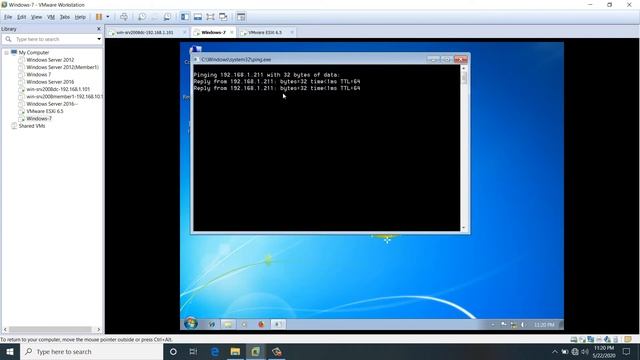This screenshot has width=640, height=360.
Task: Select Shared VMs in the Library
Action: pos(31,126)
